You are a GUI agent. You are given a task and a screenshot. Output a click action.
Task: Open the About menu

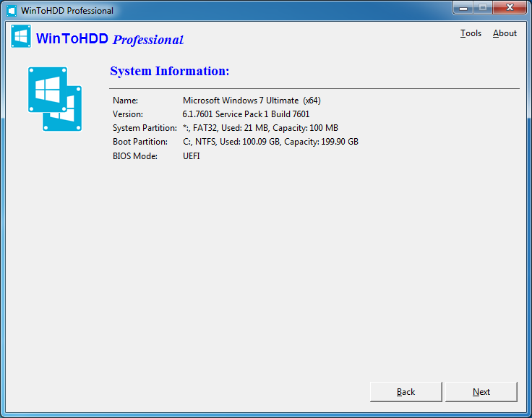(505, 33)
